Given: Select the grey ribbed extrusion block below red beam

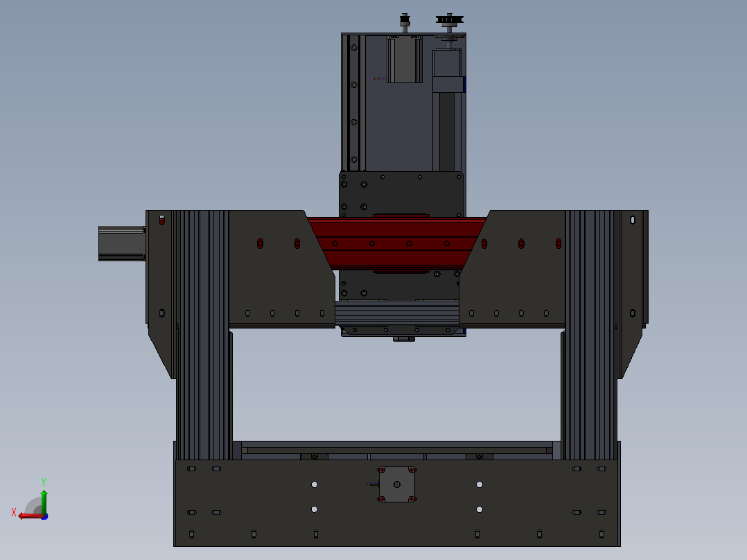Looking at the screenshot, I should coord(397,313).
